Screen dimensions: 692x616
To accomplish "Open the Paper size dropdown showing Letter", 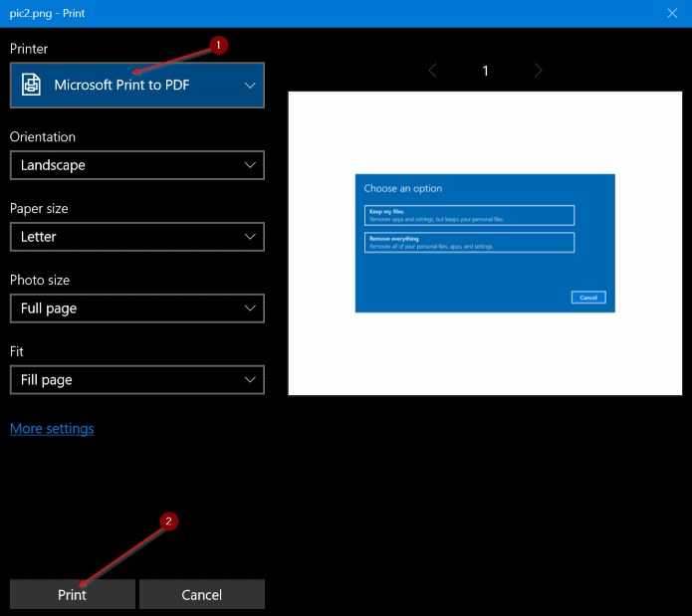I will coord(137,237).
